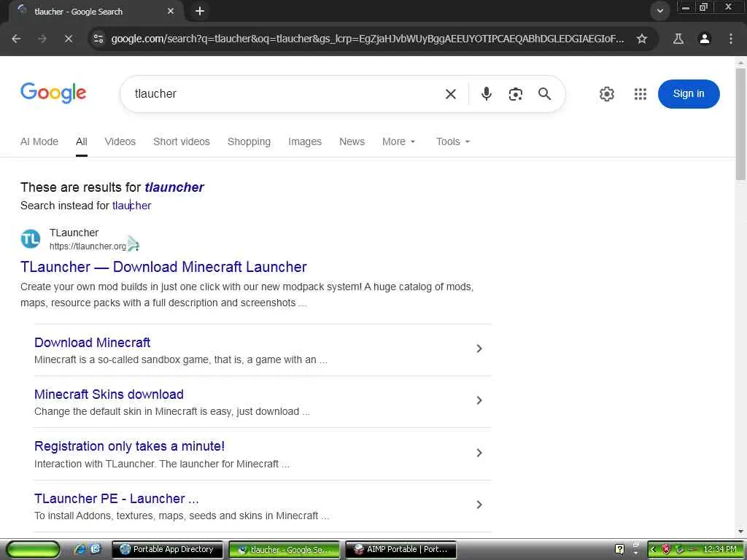This screenshot has width=747, height=560.
Task: Click the scrollbar down arrow
Action: pyautogui.click(x=740, y=532)
